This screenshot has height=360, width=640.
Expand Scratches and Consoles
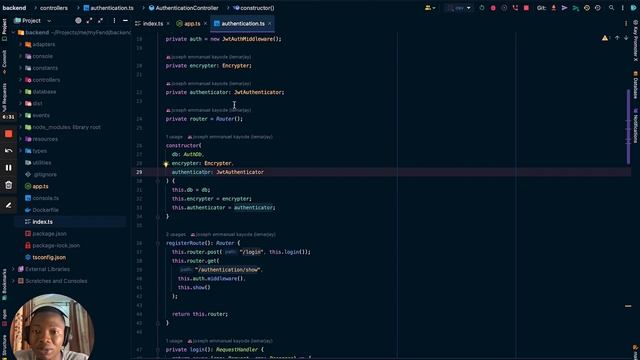point(13,281)
